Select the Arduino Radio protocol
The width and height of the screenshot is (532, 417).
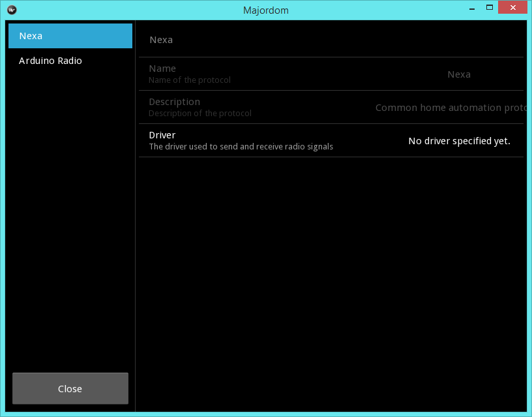(70, 61)
